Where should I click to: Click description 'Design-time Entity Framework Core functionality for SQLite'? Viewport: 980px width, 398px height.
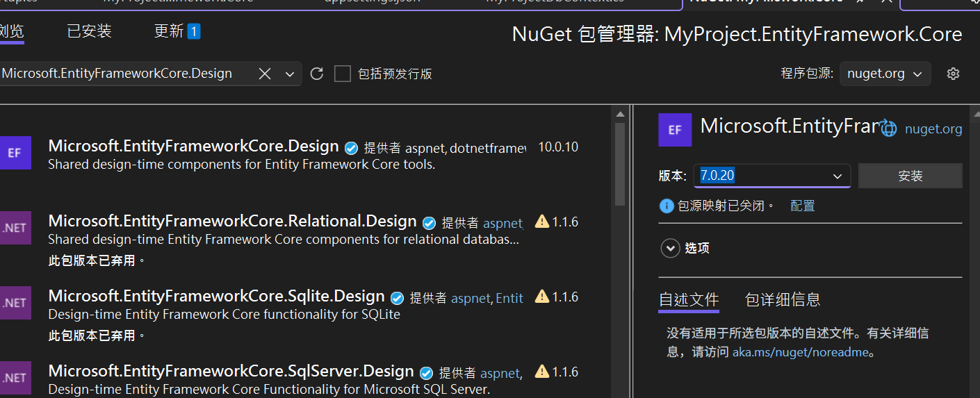pos(224,315)
